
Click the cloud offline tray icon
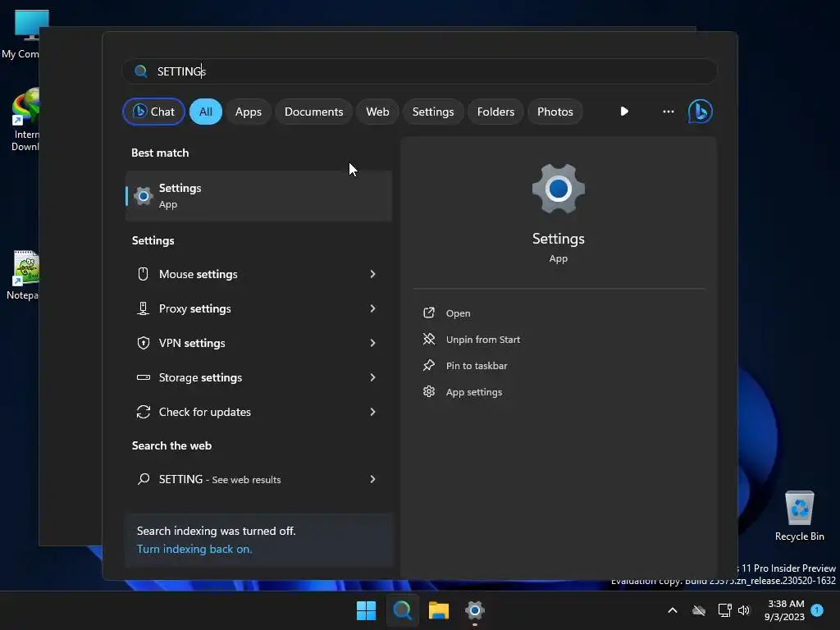pyautogui.click(x=699, y=610)
